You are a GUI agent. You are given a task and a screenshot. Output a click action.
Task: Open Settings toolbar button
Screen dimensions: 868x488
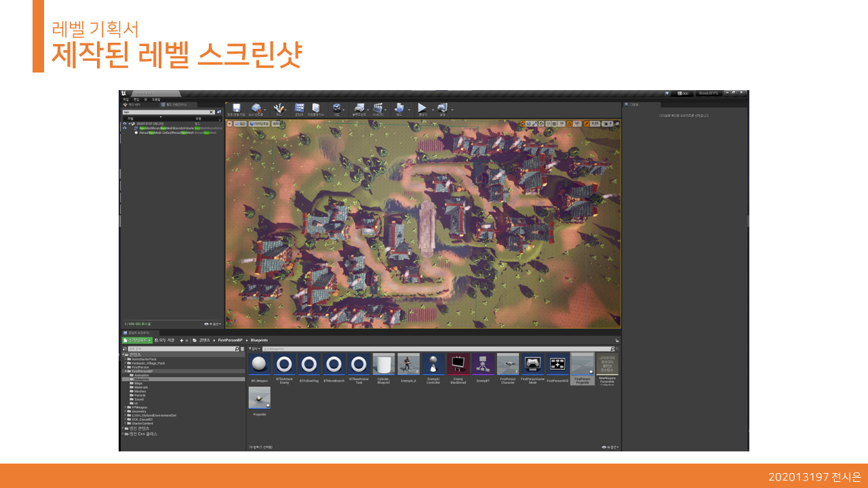(337, 109)
